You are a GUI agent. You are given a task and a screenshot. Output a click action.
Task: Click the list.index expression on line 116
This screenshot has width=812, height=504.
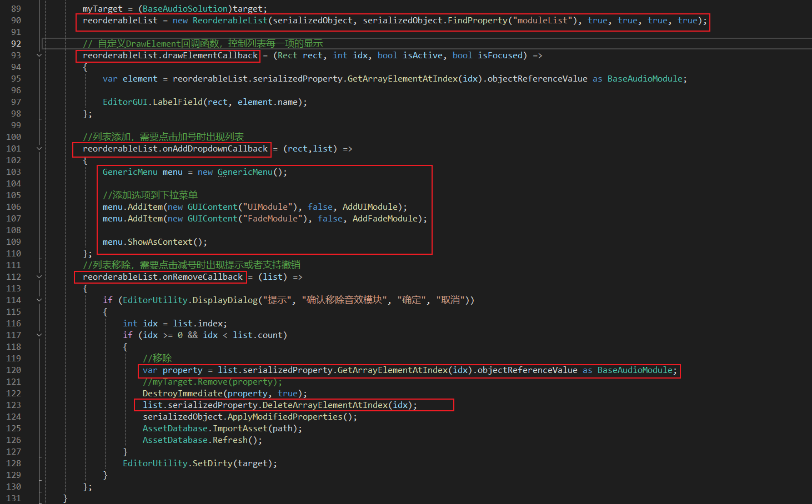click(198, 324)
